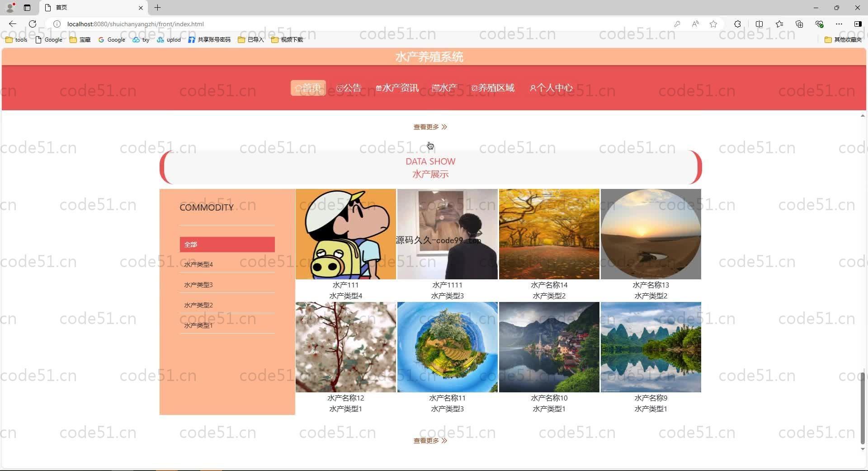Viewport: 868px width, 471px height.
Task: Open the 水产名称9 mountain reflection thumbnail
Action: [x=651, y=347]
